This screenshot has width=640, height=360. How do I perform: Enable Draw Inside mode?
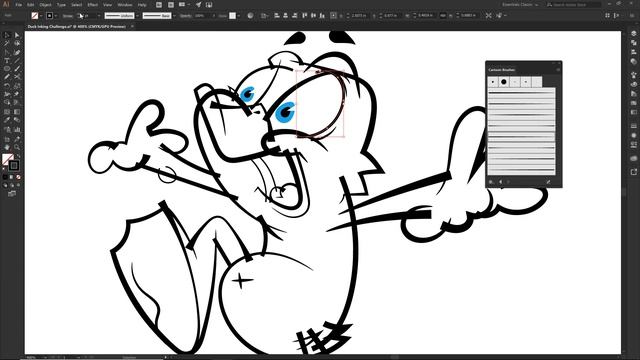18,185
